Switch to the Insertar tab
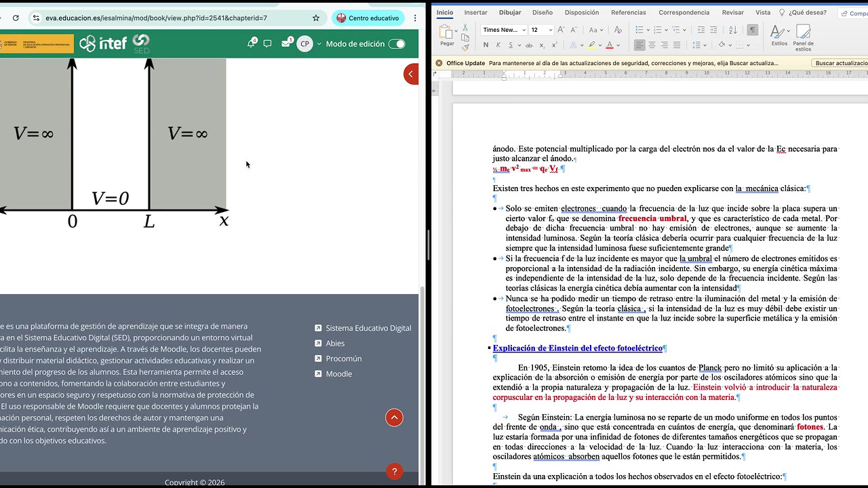The height and width of the screenshot is (488, 868). (x=475, y=12)
